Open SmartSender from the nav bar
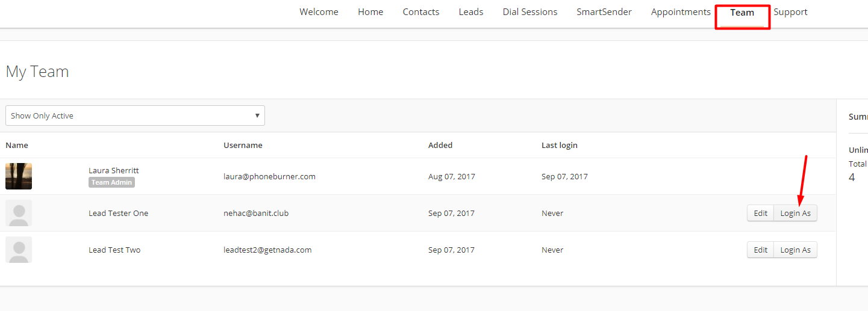 (604, 12)
